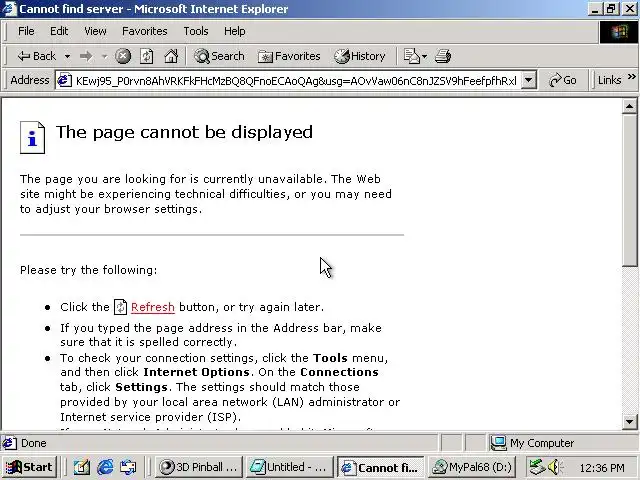Expand the Links toolbar chevron
The height and width of the screenshot is (480, 640).
tap(631, 77)
